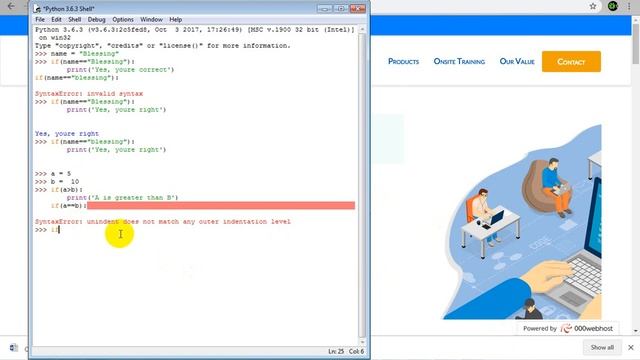The height and width of the screenshot is (360, 640).
Task: Click the 'Show all' downloads button
Action: pos(602,347)
